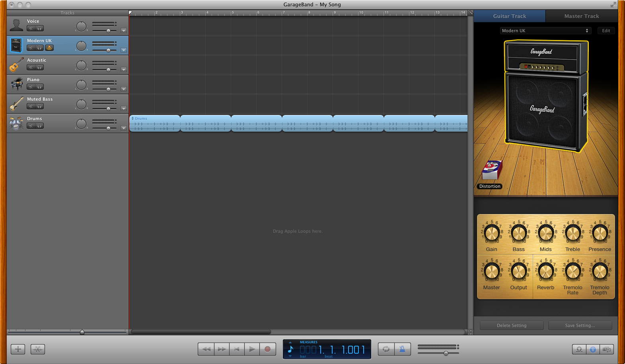Toggle input monitor on Modern UK track
The image size is (625, 364).
pos(49,48)
